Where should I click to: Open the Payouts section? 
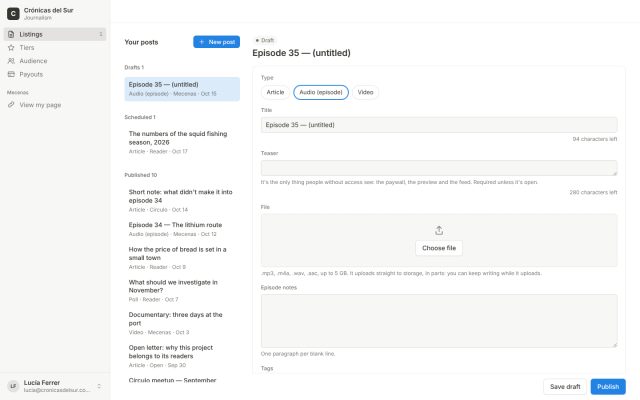pyautogui.click(x=55, y=74)
